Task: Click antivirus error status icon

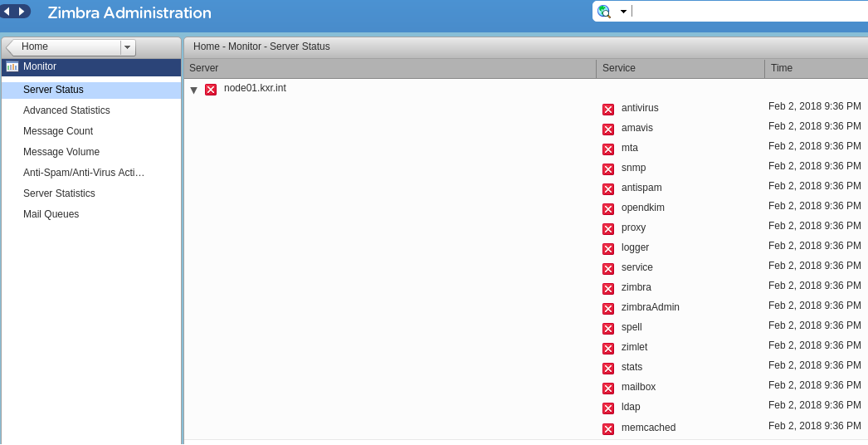Action: pos(608,109)
